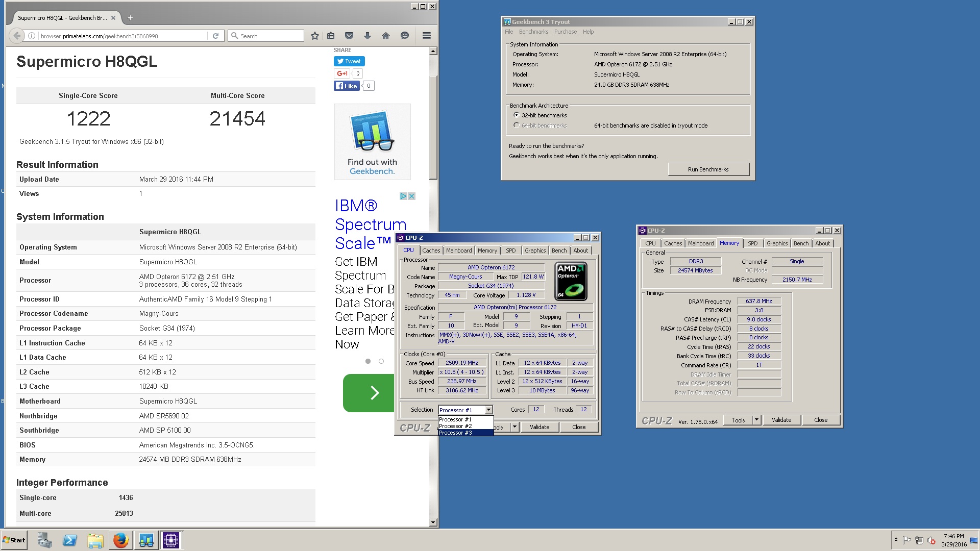Viewport: 980px width, 551px height.
Task: Show hidden system tray icons
Action: tap(896, 540)
